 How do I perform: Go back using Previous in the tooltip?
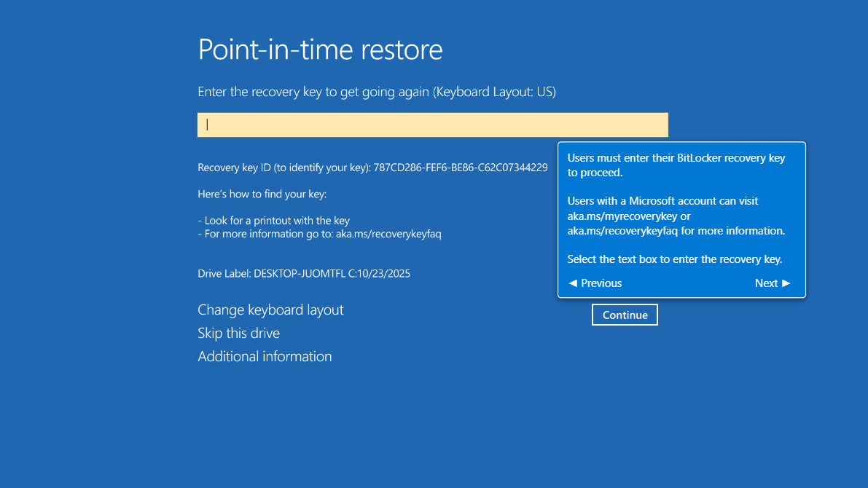coord(595,283)
